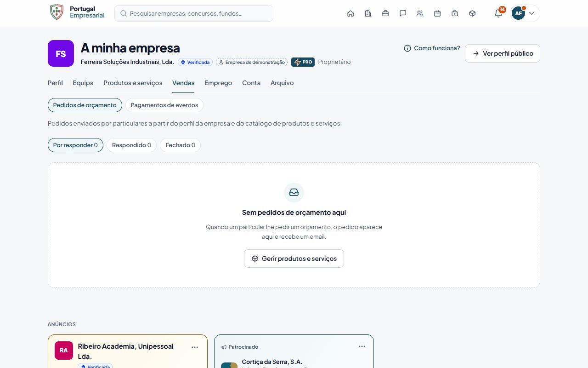Click the Empresa de demonstração badge
The height and width of the screenshot is (368, 588).
point(252,62)
